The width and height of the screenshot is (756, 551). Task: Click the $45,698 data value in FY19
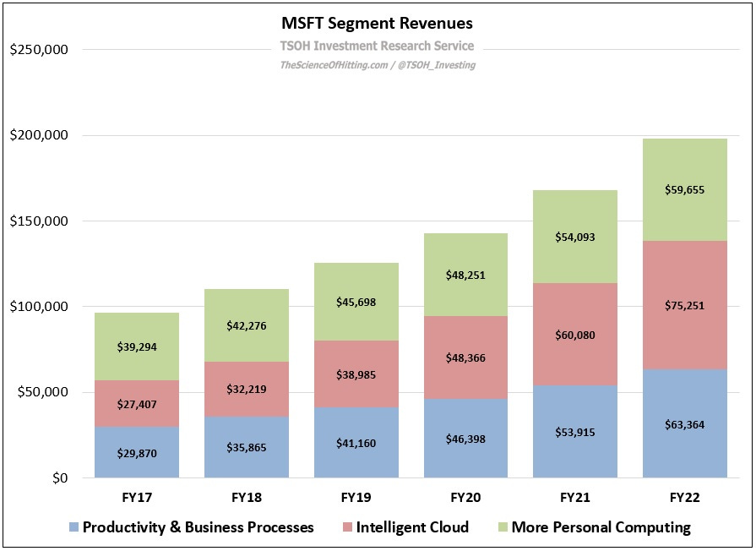click(x=356, y=303)
